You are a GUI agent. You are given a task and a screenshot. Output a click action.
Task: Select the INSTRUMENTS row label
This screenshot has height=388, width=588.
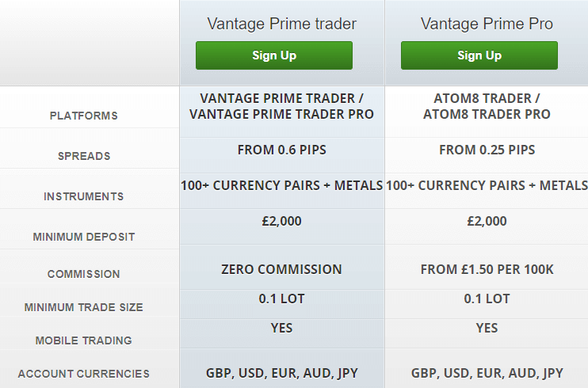click(83, 196)
